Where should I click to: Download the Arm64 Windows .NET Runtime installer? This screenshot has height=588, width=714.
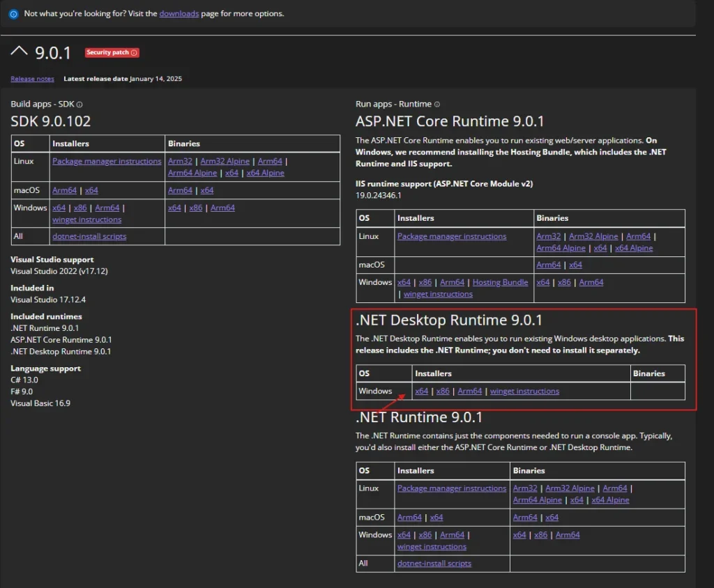point(451,534)
